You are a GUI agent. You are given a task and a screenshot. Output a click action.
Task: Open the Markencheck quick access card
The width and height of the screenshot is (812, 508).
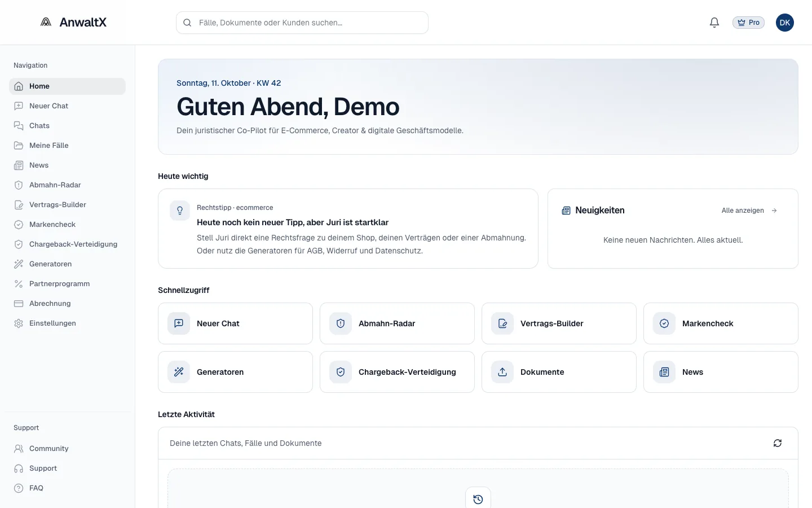click(721, 323)
